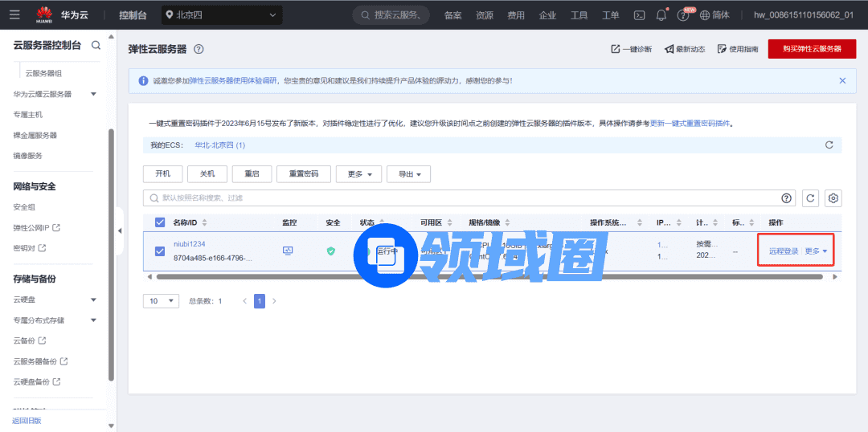
Task: Open the 北京四 region dropdown
Action: (x=221, y=14)
